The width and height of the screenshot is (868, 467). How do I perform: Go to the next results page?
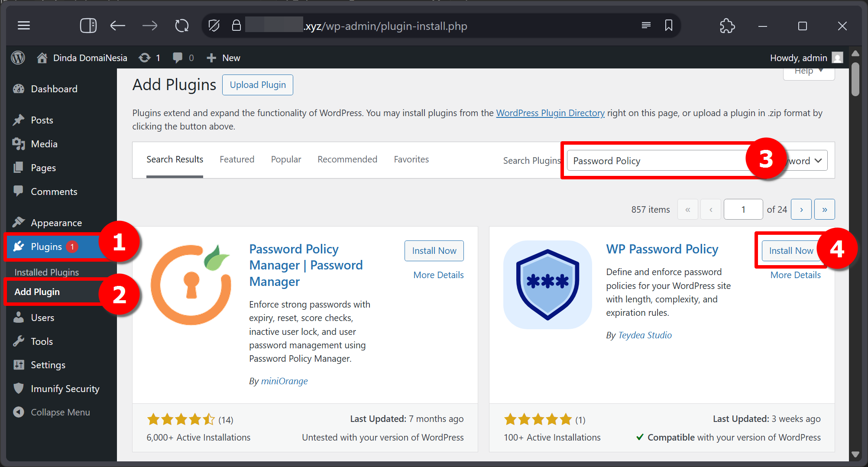click(x=801, y=210)
